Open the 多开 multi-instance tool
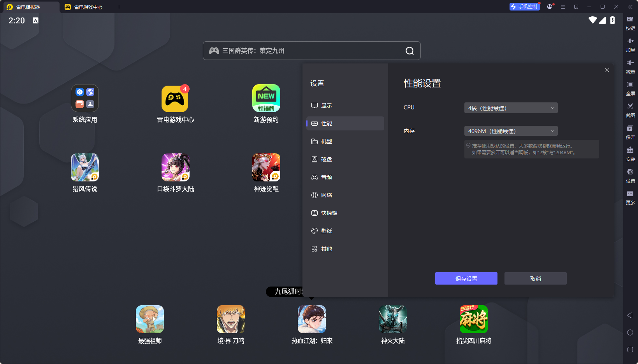638x364 pixels. (x=630, y=132)
